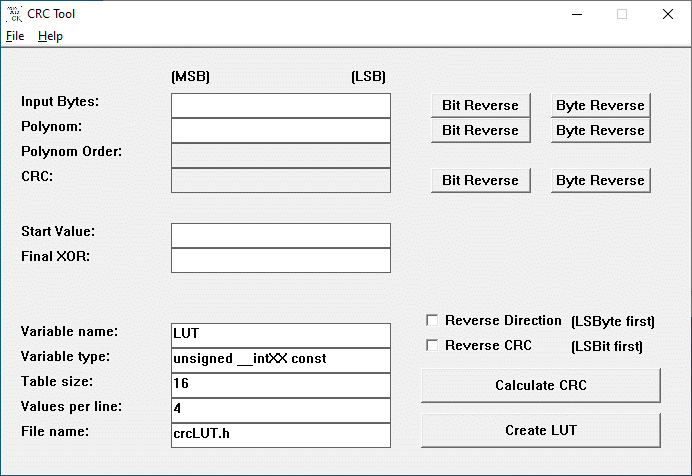Focus the Start Value field
The image size is (692, 476).
coord(281,235)
